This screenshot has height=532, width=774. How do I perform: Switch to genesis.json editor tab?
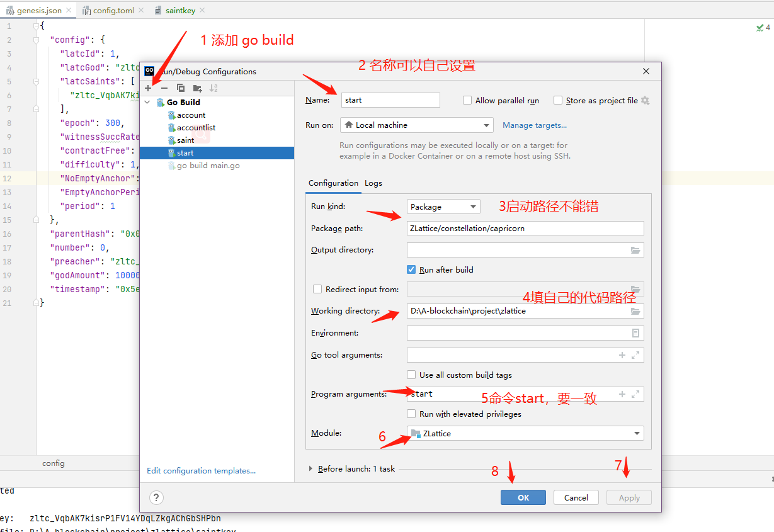pyautogui.click(x=39, y=11)
